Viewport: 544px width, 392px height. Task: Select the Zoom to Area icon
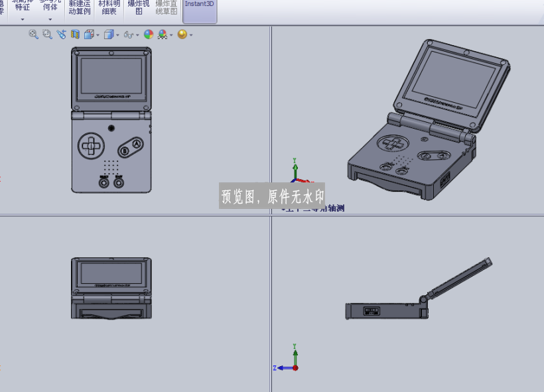pyautogui.click(x=47, y=34)
